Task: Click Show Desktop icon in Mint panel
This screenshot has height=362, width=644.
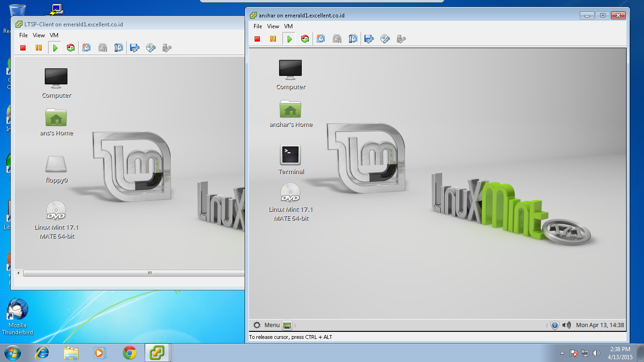Action: (x=287, y=325)
